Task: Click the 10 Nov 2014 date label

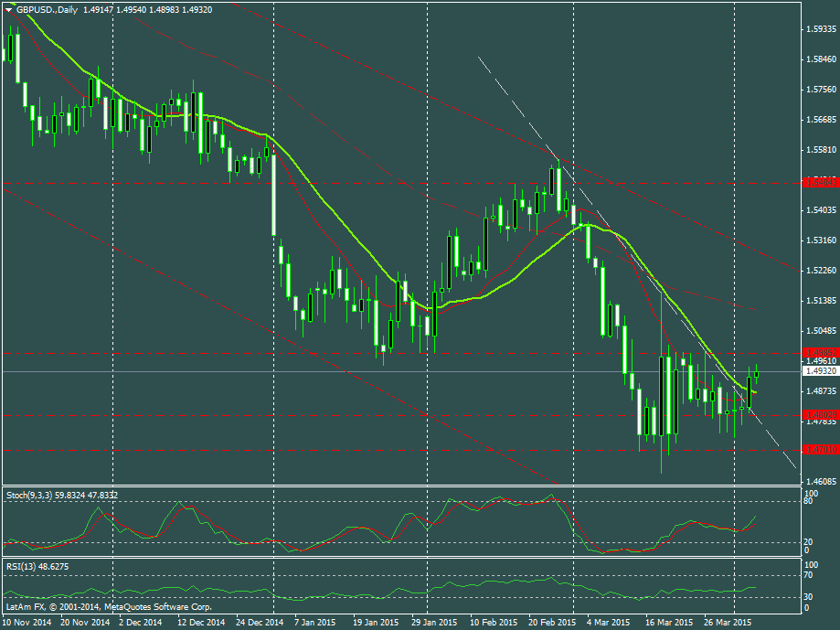Action: pyautogui.click(x=27, y=621)
